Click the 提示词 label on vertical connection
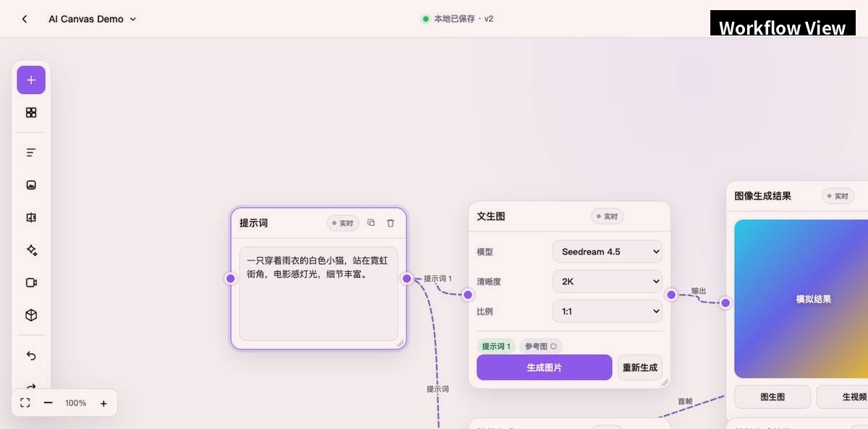The image size is (868, 429). click(438, 388)
